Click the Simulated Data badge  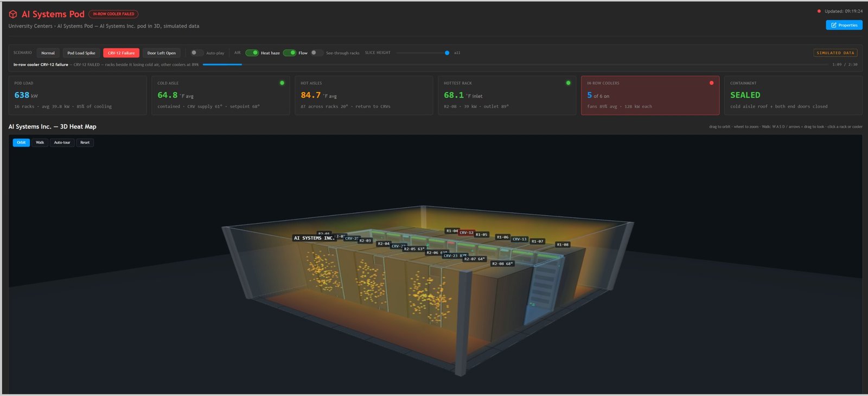[x=835, y=53]
